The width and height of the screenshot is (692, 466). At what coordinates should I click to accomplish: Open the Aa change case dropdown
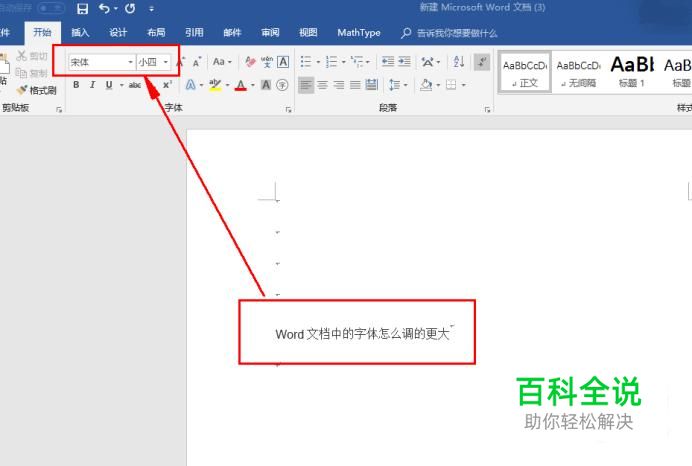[222, 62]
